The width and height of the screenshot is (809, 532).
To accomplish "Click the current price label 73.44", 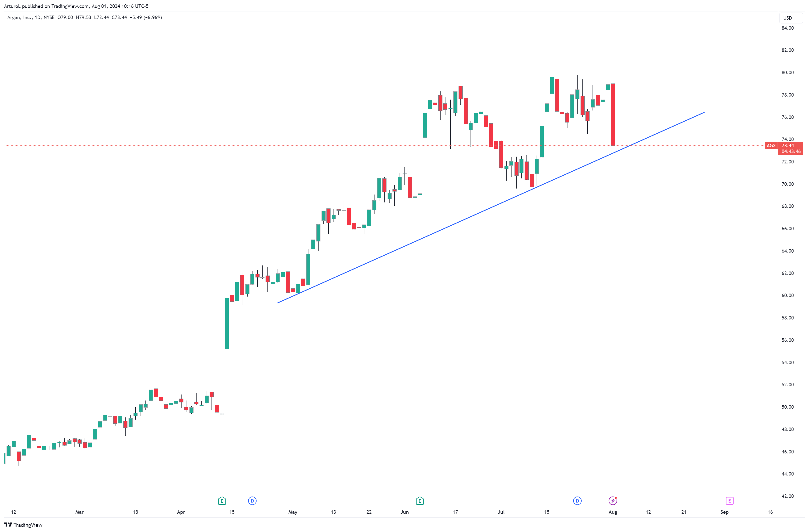I will pyautogui.click(x=788, y=146).
